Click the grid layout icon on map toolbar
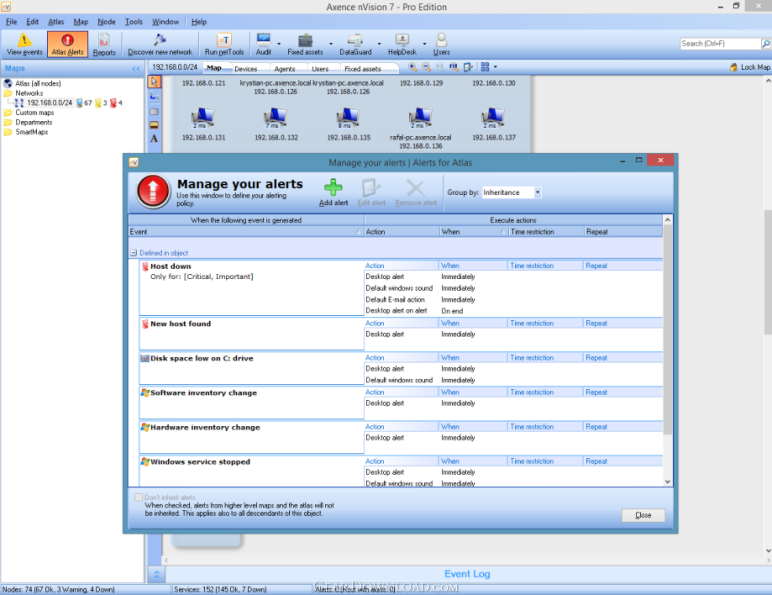Image resolution: width=772 pixels, height=595 pixels. point(485,66)
